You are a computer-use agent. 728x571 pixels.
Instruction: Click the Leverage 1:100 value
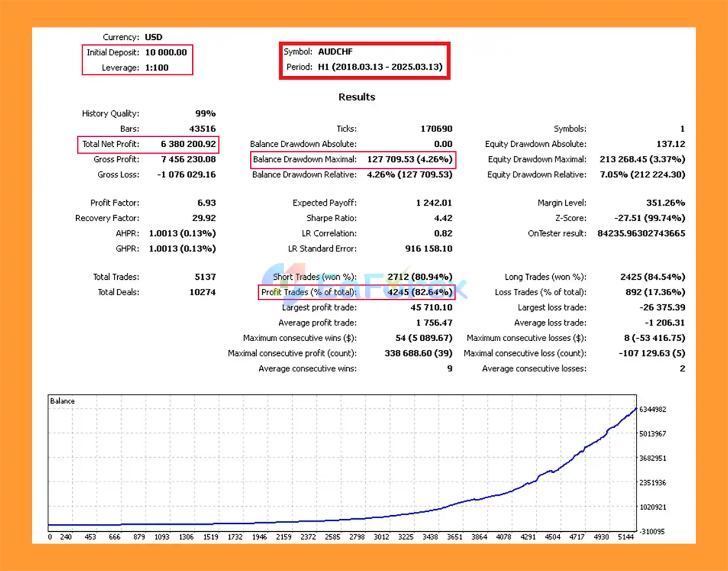pos(156,68)
